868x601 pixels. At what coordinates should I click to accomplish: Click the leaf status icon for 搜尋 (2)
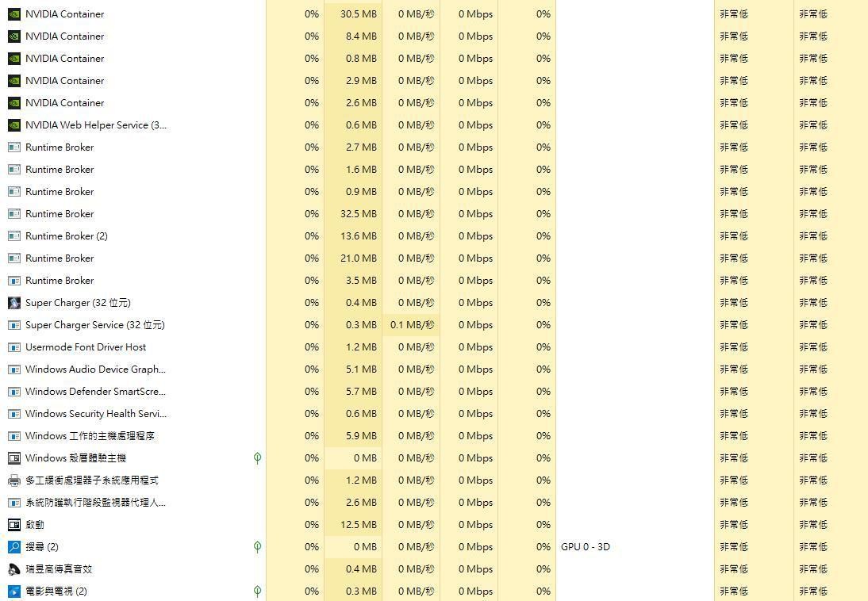pyautogui.click(x=257, y=547)
